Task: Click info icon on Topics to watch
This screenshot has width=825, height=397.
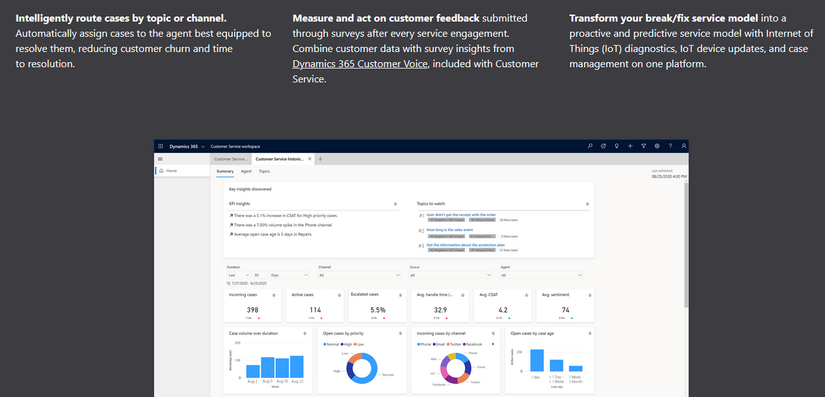Action: 587,203
